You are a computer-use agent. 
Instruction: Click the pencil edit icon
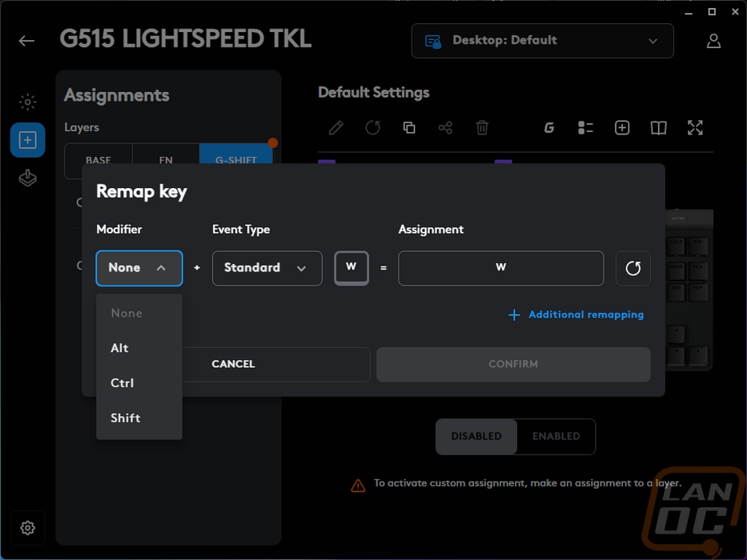pyautogui.click(x=335, y=128)
